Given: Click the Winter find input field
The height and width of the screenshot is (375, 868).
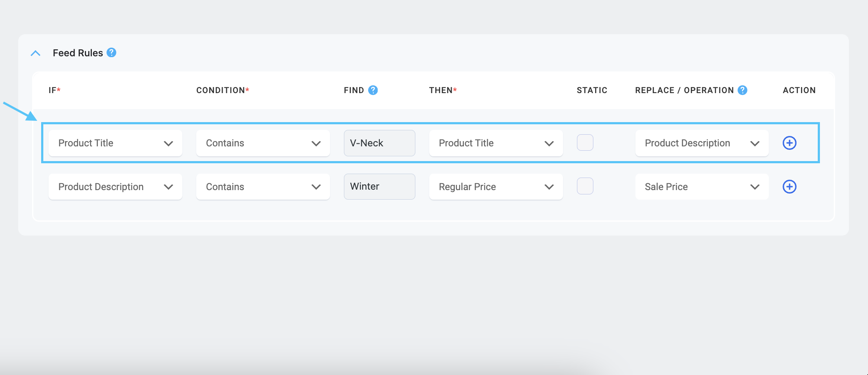Looking at the screenshot, I should tap(379, 187).
